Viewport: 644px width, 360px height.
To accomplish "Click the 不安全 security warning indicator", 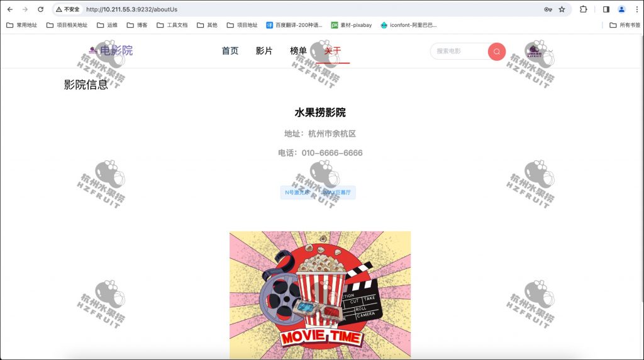I will click(68, 9).
